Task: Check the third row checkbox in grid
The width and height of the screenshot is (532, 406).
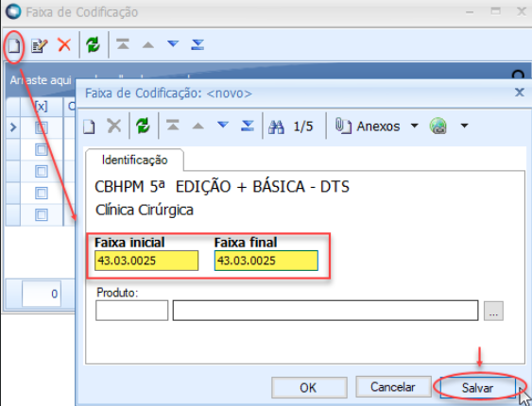Action: tap(42, 171)
